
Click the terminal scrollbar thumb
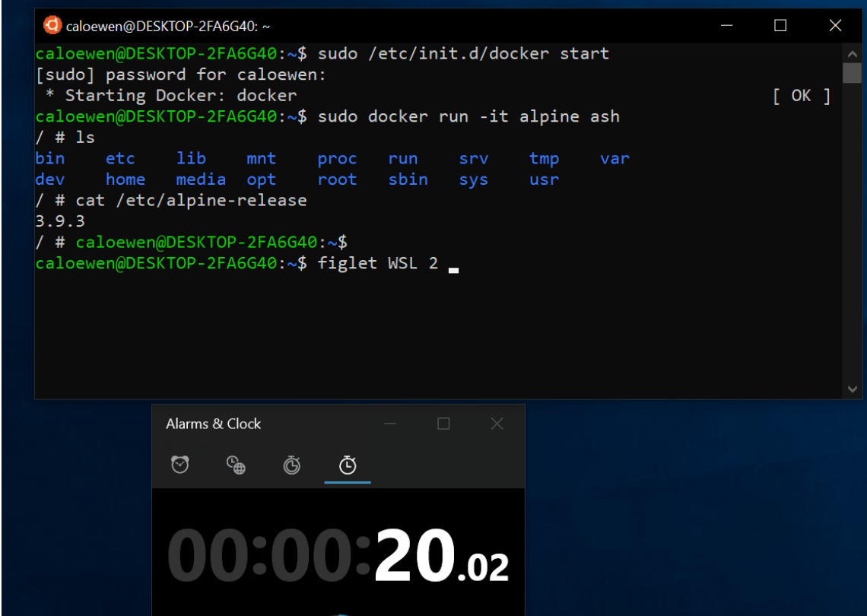click(852, 73)
